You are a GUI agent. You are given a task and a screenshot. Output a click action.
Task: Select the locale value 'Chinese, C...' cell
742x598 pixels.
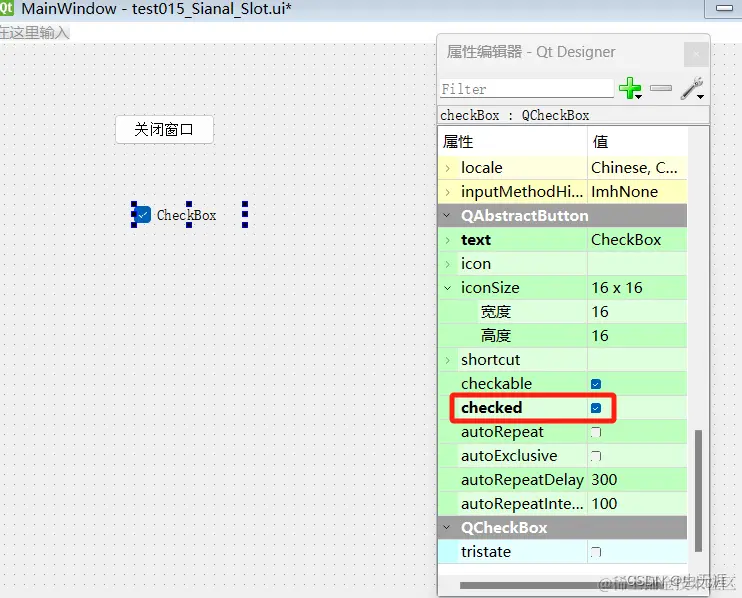636,168
